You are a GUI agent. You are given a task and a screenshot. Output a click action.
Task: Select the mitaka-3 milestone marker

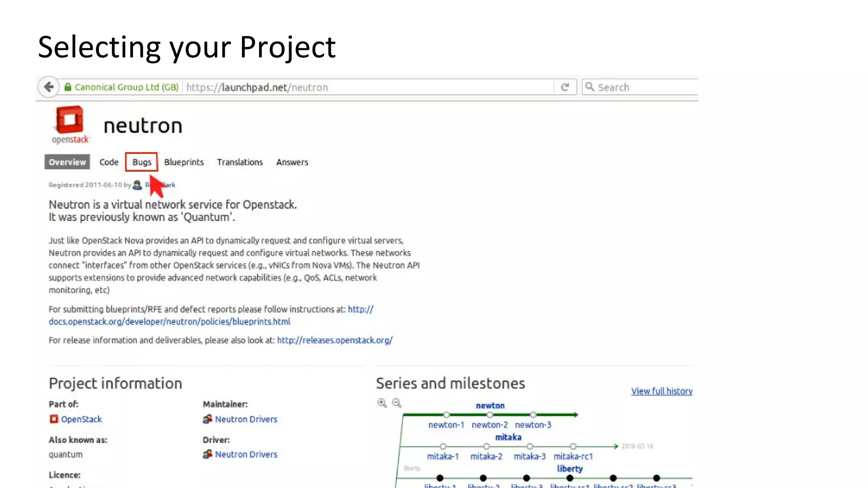[529, 446]
